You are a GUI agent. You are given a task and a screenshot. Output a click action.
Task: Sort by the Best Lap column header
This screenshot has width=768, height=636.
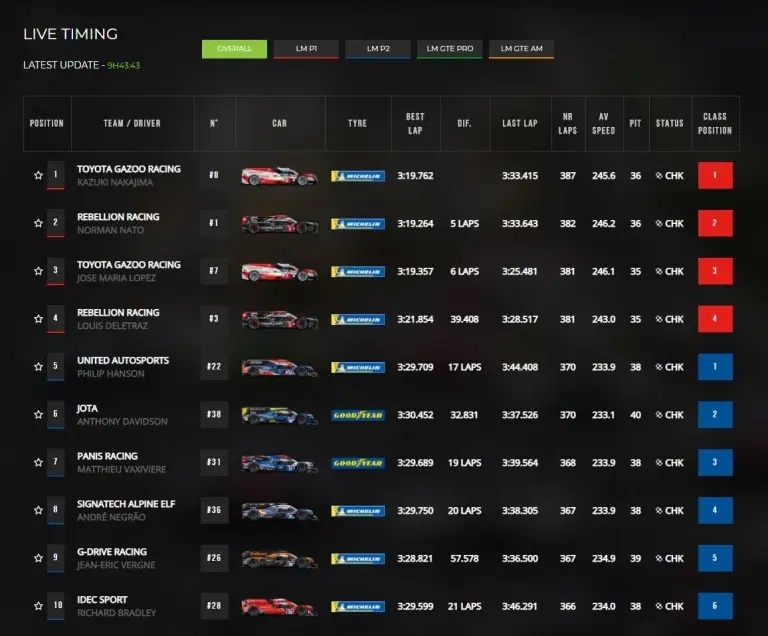tap(415, 123)
